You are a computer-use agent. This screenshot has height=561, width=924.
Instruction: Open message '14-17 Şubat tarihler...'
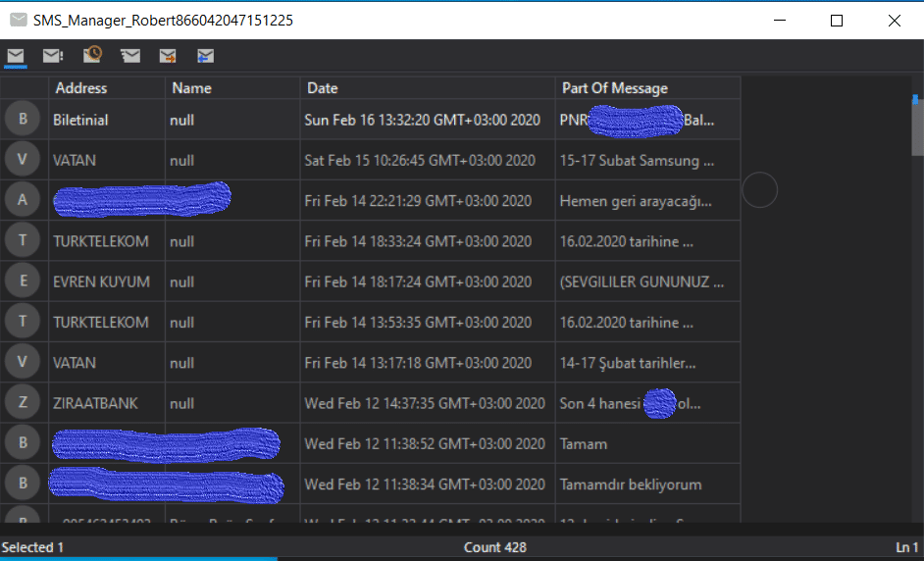[647, 363]
